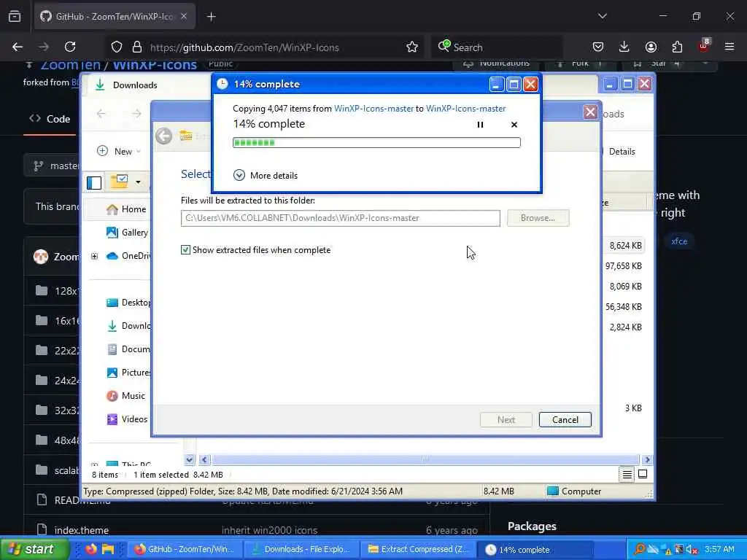Click the Details pane button
The image size is (747, 560).
tap(622, 152)
